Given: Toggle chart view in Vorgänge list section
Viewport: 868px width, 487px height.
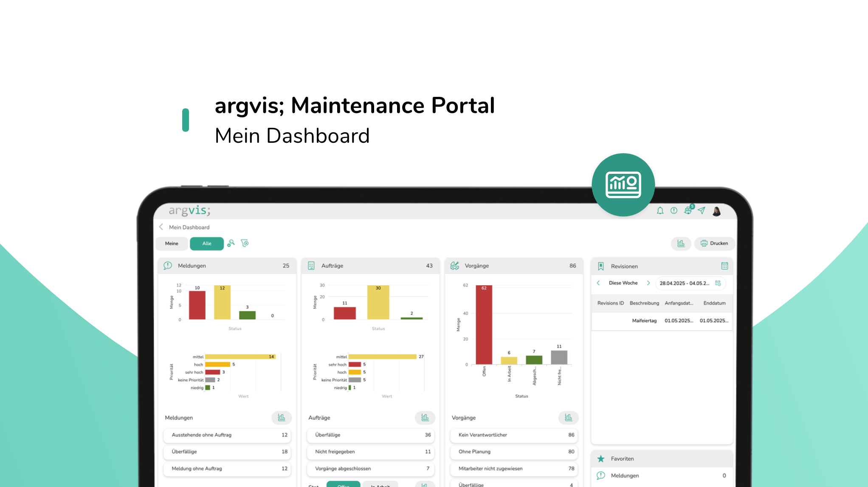Looking at the screenshot, I should pos(568,418).
